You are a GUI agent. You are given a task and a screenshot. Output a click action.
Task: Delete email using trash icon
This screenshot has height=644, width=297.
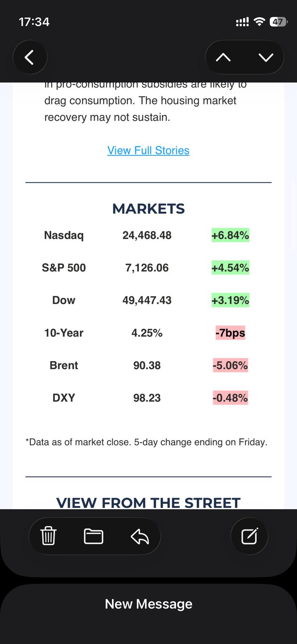[49, 536]
